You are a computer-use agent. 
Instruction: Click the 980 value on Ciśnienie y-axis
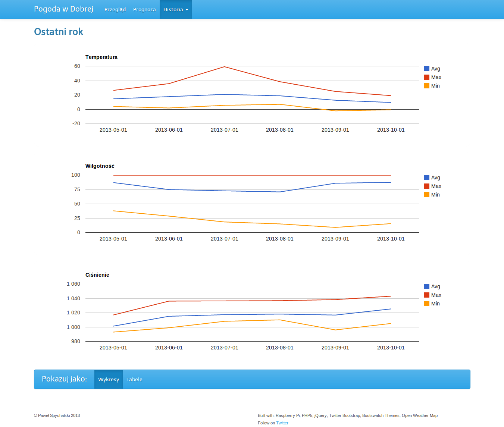(76, 341)
